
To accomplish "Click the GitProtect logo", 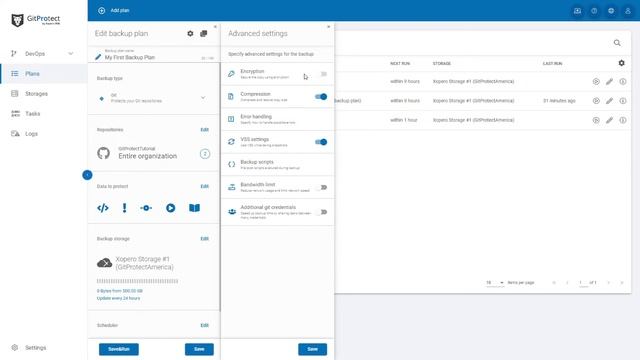I will 36,20.
